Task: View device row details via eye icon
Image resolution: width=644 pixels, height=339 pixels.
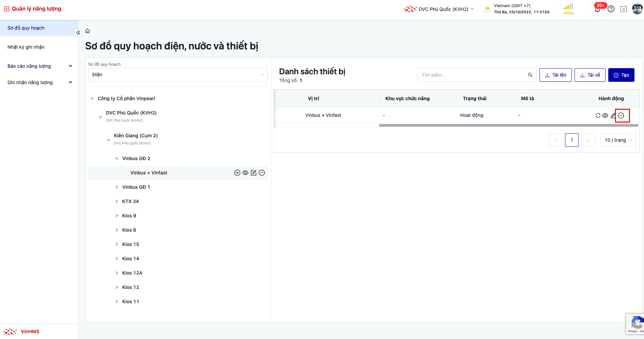Action: point(605,115)
